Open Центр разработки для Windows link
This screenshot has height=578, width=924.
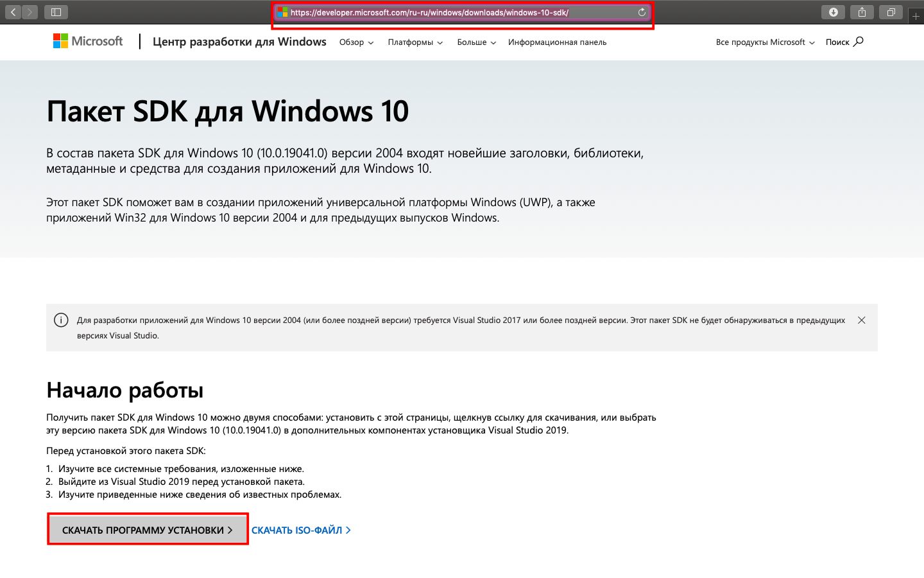click(x=239, y=42)
